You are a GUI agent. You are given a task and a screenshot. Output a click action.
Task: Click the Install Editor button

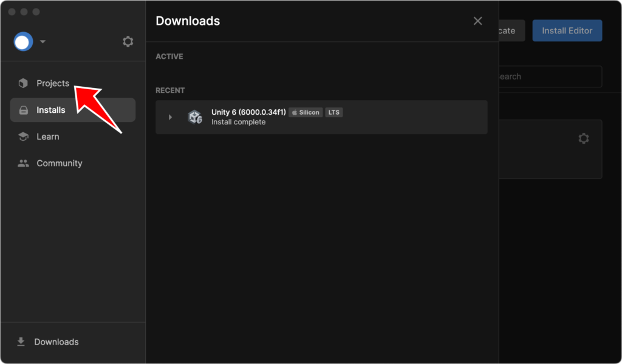point(567,30)
